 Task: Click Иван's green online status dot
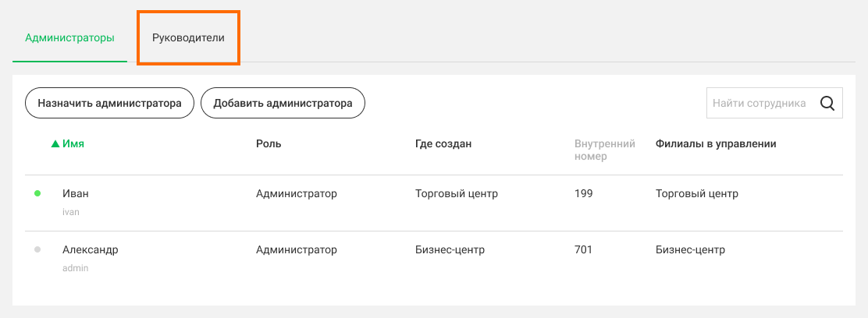37,193
